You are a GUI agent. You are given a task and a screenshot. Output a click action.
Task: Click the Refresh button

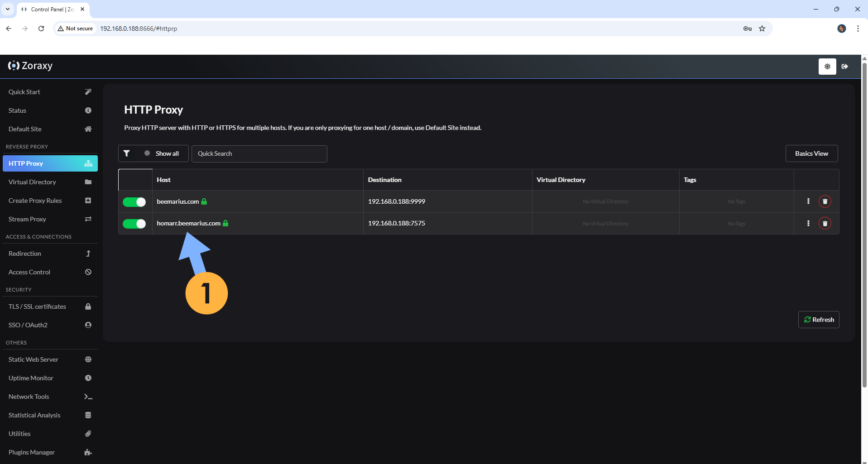point(819,319)
